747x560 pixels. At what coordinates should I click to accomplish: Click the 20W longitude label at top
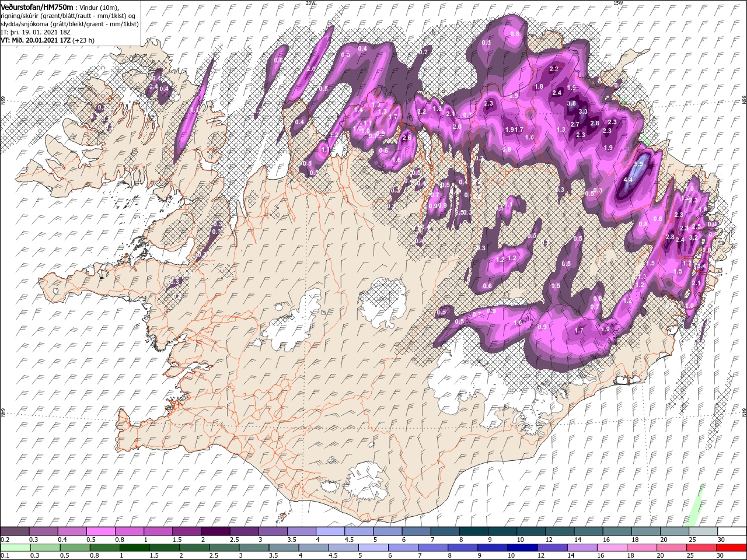[x=310, y=3]
